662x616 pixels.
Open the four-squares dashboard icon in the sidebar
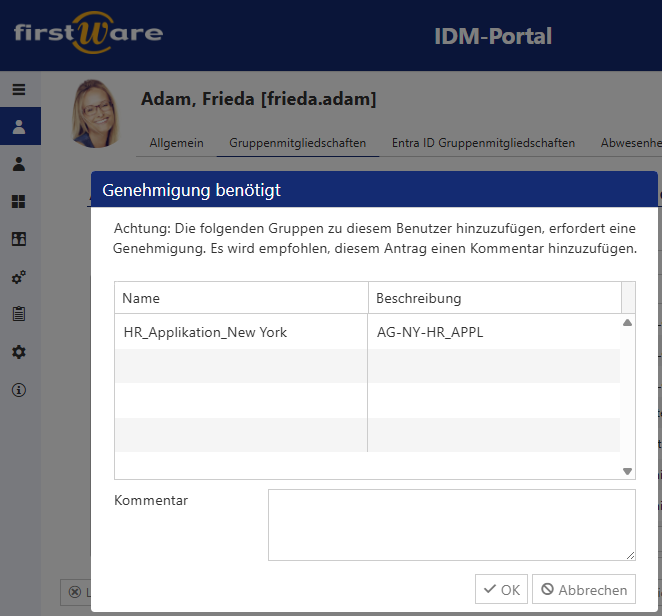pyautogui.click(x=19, y=201)
